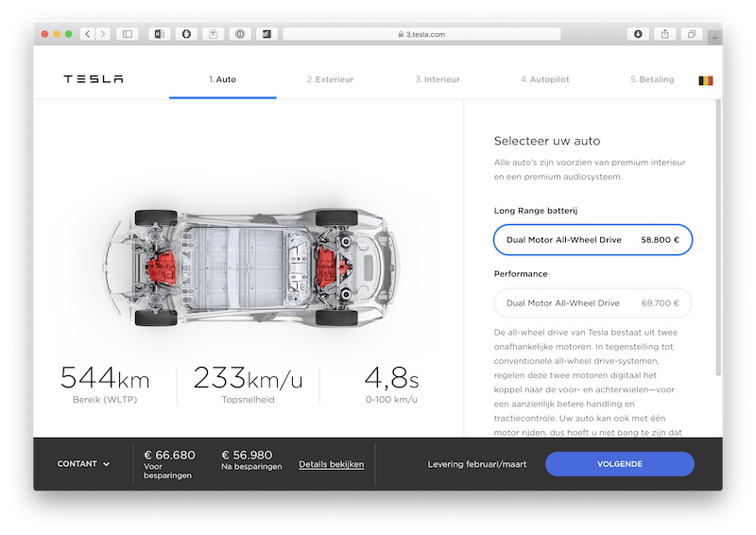Image resolution: width=756 pixels, height=535 pixels.
Task: Show all tabs overview button
Action: click(x=692, y=34)
